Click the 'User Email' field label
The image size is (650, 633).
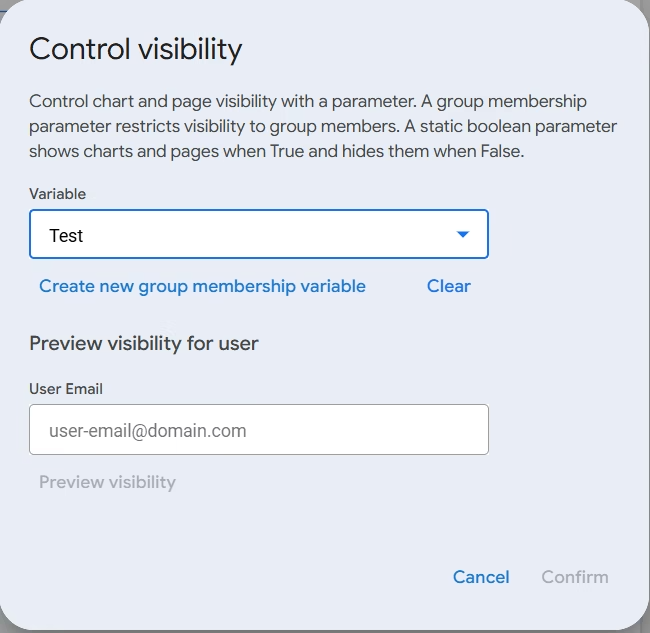tap(66, 389)
